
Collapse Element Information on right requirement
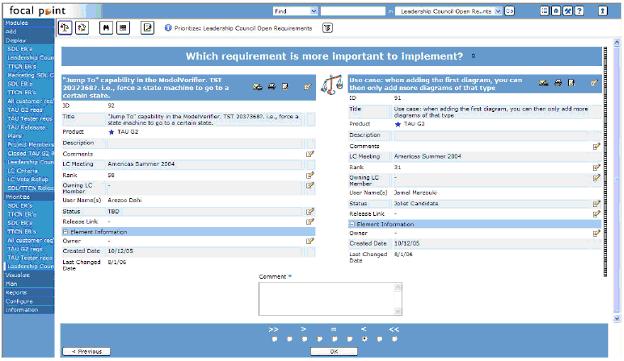tap(352, 224)
